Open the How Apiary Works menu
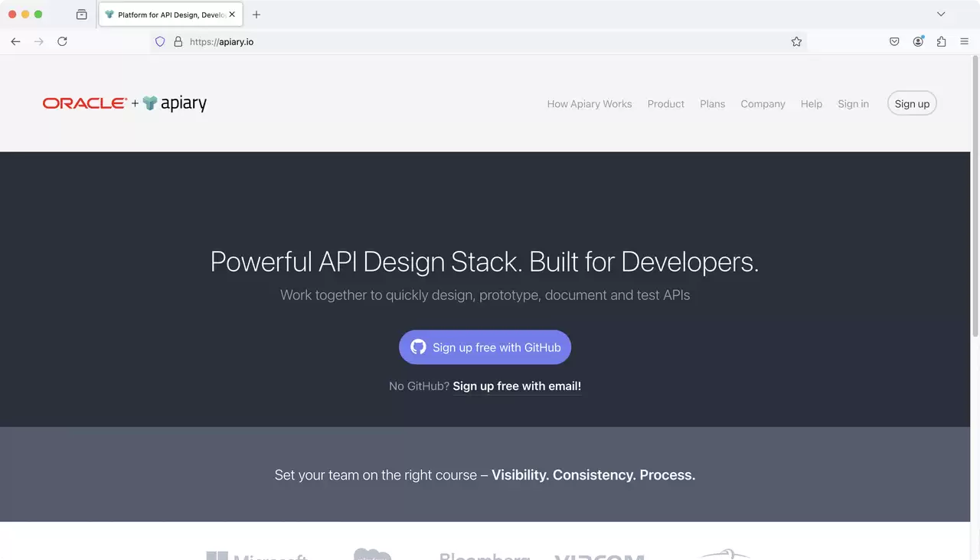 pyautogui.click(x=590, y=104)
